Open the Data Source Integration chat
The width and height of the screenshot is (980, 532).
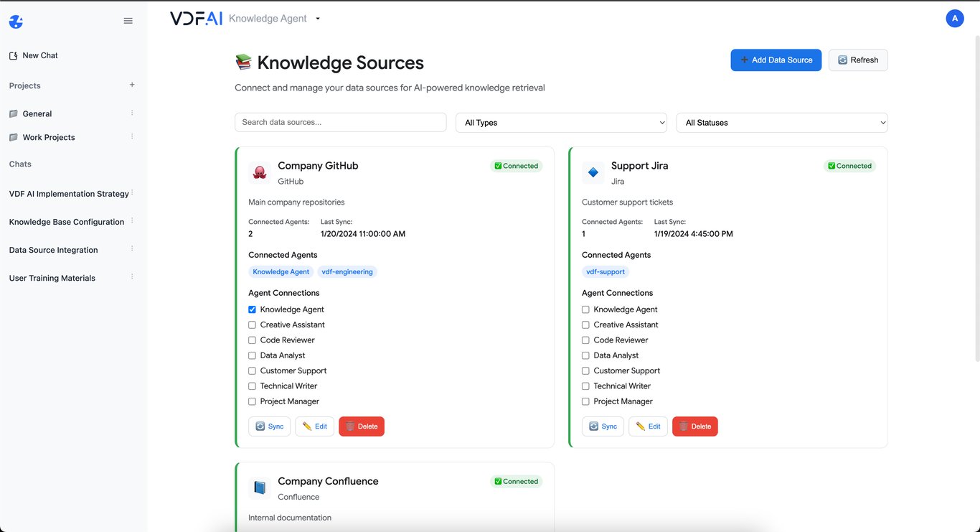coord(53,250)
